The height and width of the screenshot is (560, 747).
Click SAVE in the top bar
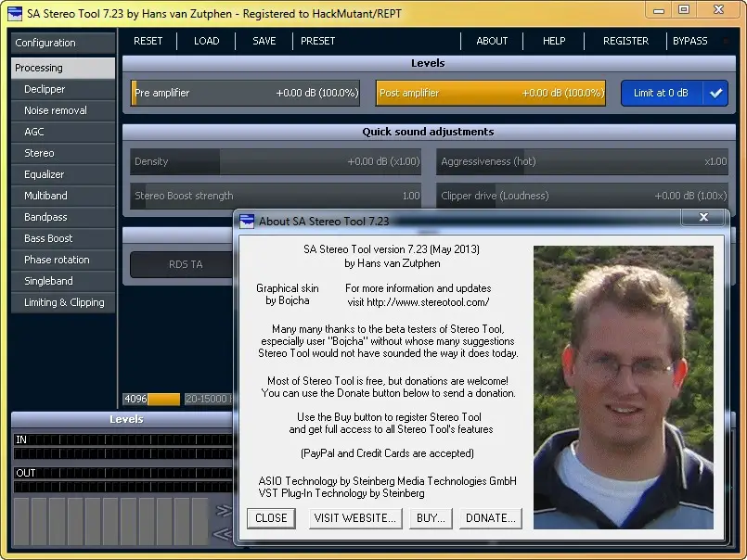[264, 41]
